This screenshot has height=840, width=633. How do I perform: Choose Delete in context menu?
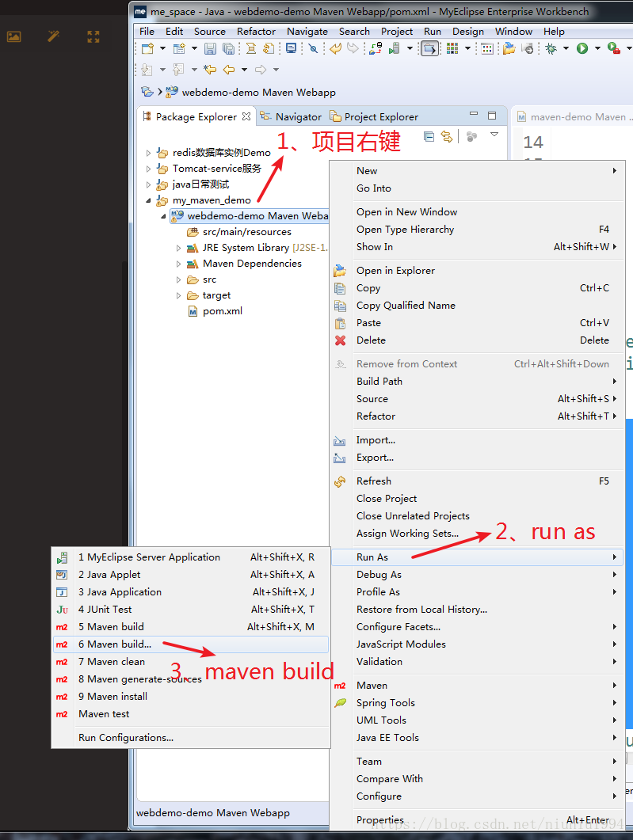tap(477, 340)
